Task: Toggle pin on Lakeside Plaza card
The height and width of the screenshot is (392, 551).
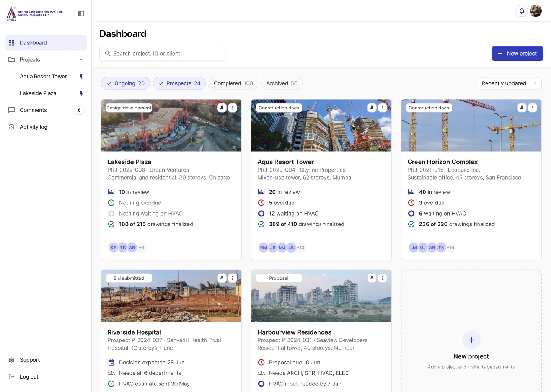Action: coord(222,108)
